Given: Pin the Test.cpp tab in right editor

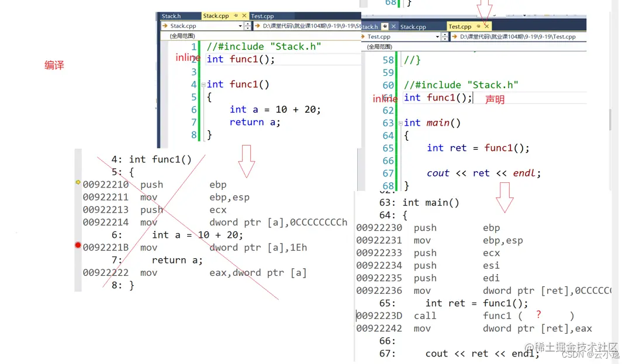Looking at the screenshot, I should (x=478, y=26).
